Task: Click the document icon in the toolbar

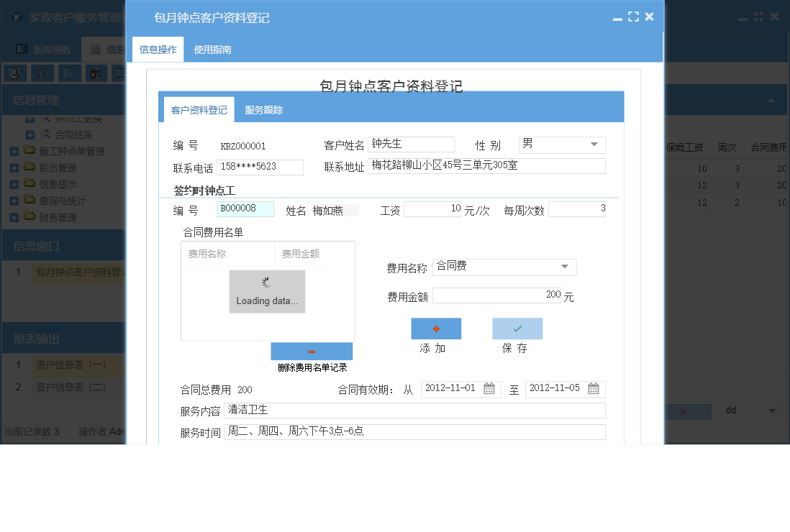Action: coord(68,73)
